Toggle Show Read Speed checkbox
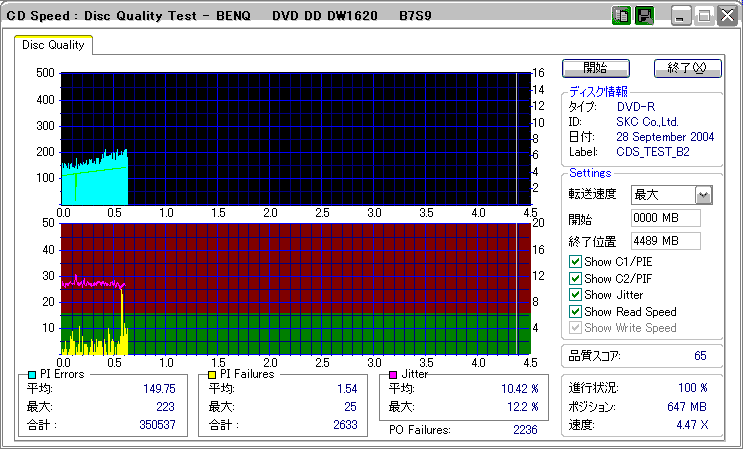Image resolution: width=743 pixels, height=449 pixels. click(575, 312)
